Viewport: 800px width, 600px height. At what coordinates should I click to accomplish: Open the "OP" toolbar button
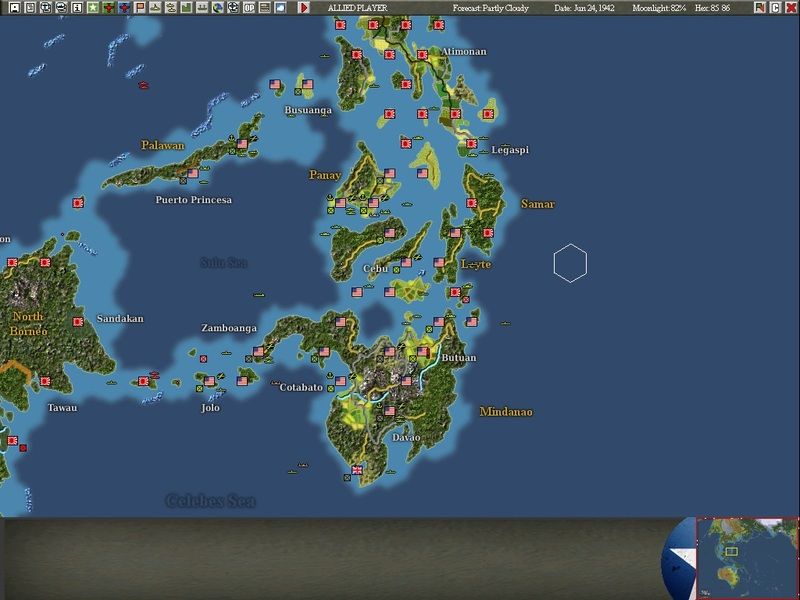[249, 7]
